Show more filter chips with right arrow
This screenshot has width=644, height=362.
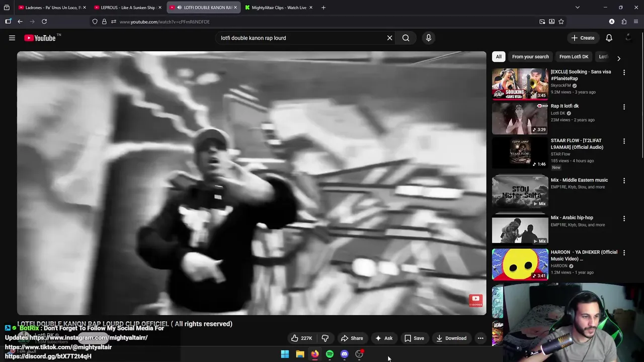pyautogui.click(x=618, y=58)
